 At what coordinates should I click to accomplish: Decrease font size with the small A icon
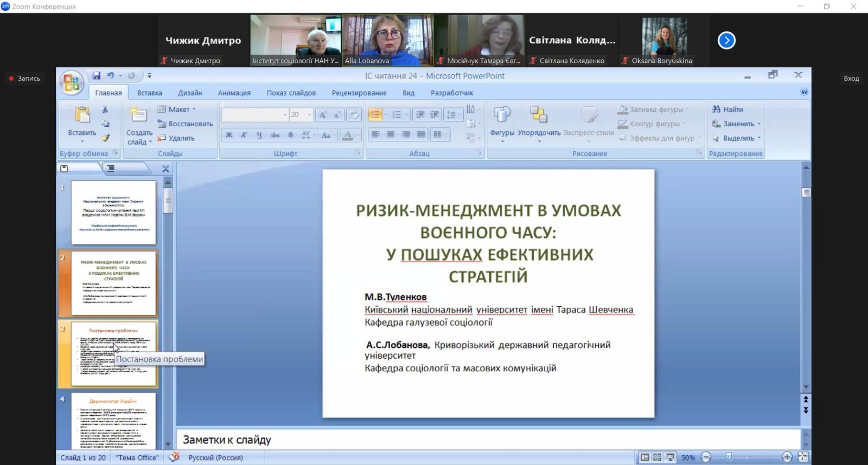click(x=337, y=114)
